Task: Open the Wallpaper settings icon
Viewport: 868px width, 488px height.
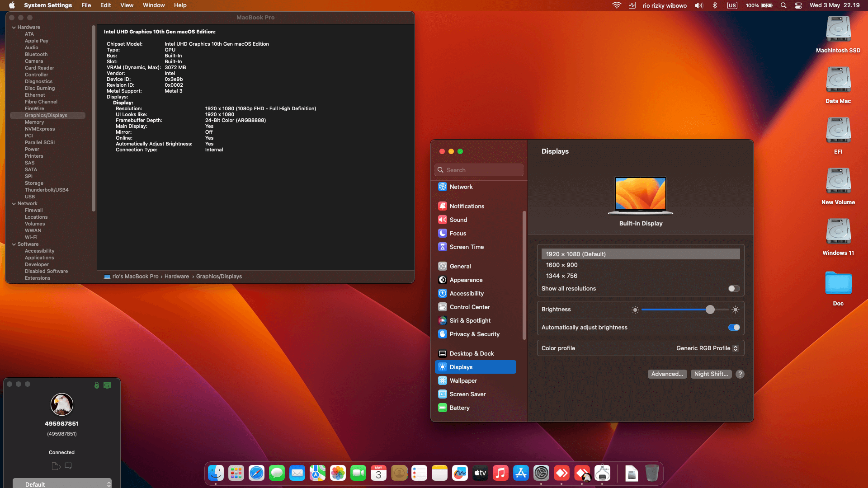Action: point(443,380)
